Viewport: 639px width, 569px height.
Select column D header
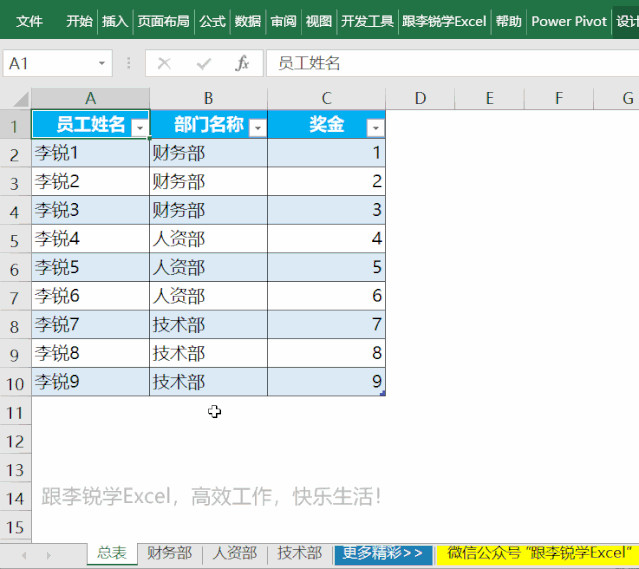(x=420, y=98)
